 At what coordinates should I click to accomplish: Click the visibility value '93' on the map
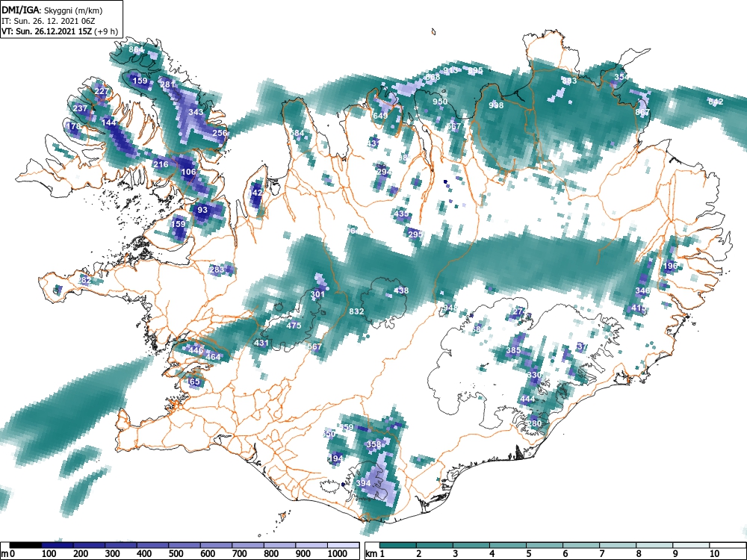click(202, 210)
